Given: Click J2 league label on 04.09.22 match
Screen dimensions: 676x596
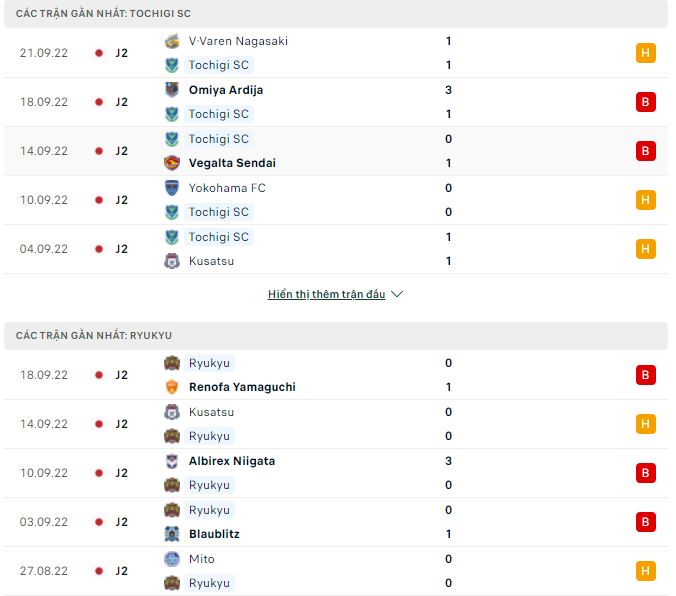Looking at the screenshot, I should pos(122,249).
